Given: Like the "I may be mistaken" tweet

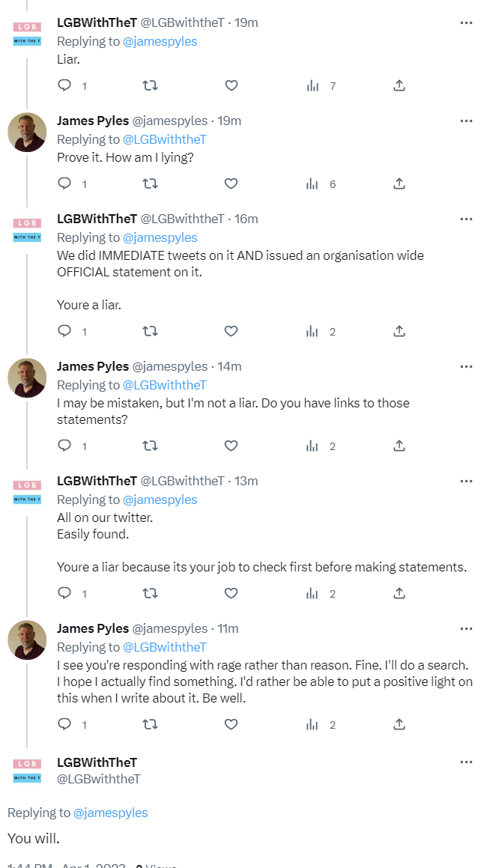Looking at the screenshot, I should (x=232, y=446).
